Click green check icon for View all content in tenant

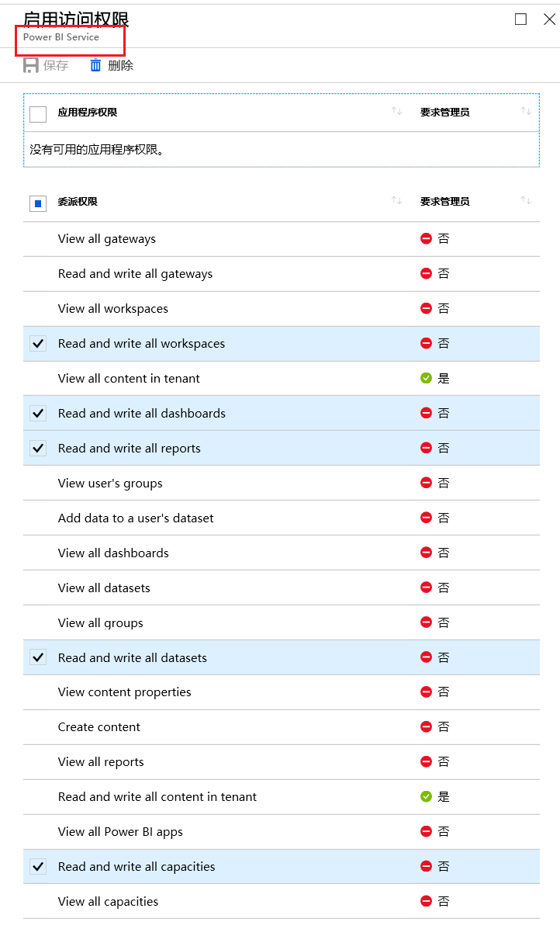click(426, 379)
